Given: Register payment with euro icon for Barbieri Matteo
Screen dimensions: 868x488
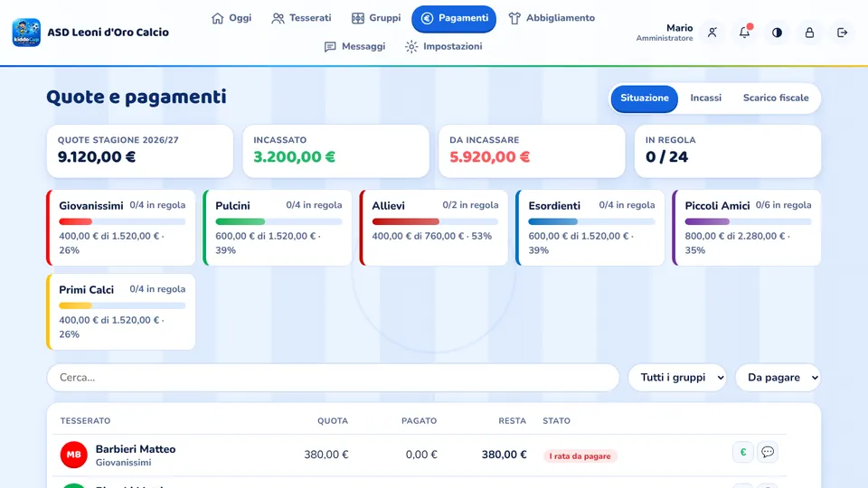Looking at the screenshot, I should click(743, 452).
